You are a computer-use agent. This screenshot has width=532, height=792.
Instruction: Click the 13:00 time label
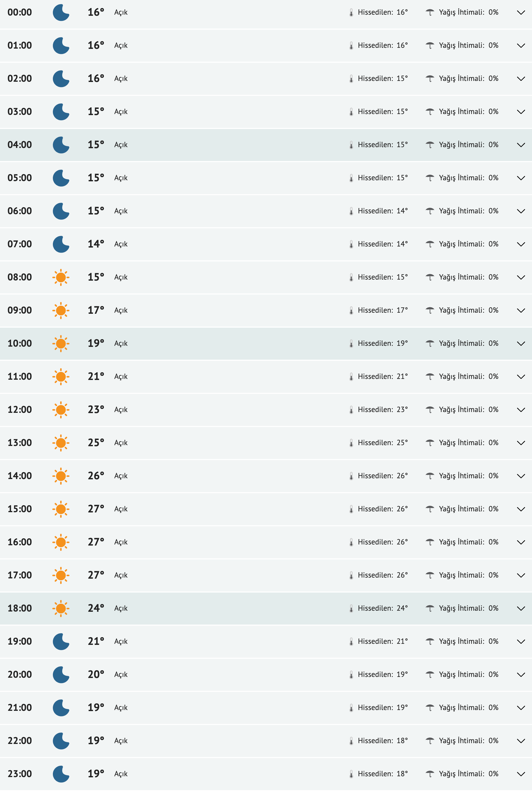pos(20,443)
